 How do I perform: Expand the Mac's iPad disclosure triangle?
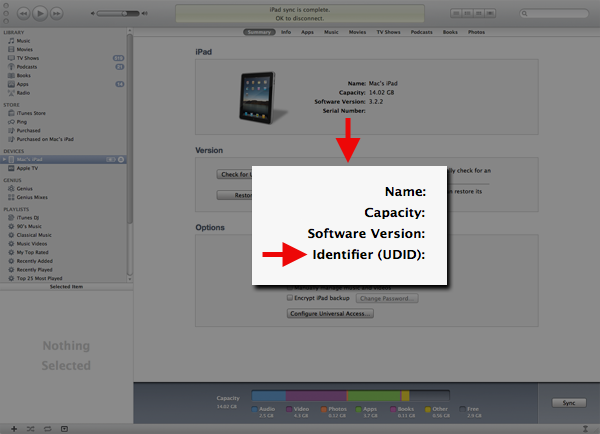tap(5, 160)
